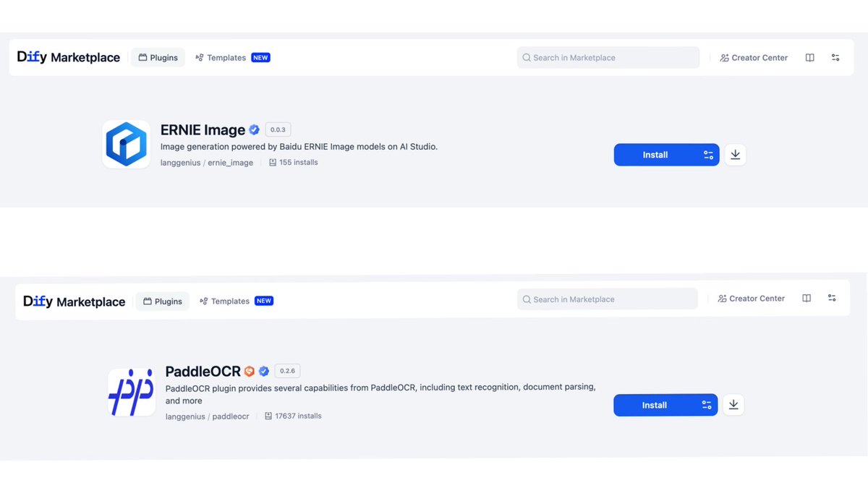The width and height of the screenshot is (868, 488).
Task: Click langgenius / paddleocr path text
Action: click(x=208, y=416)
